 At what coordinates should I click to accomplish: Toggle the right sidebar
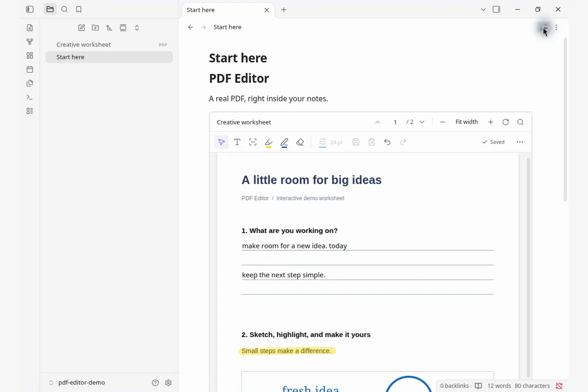[x=496, y=9]
